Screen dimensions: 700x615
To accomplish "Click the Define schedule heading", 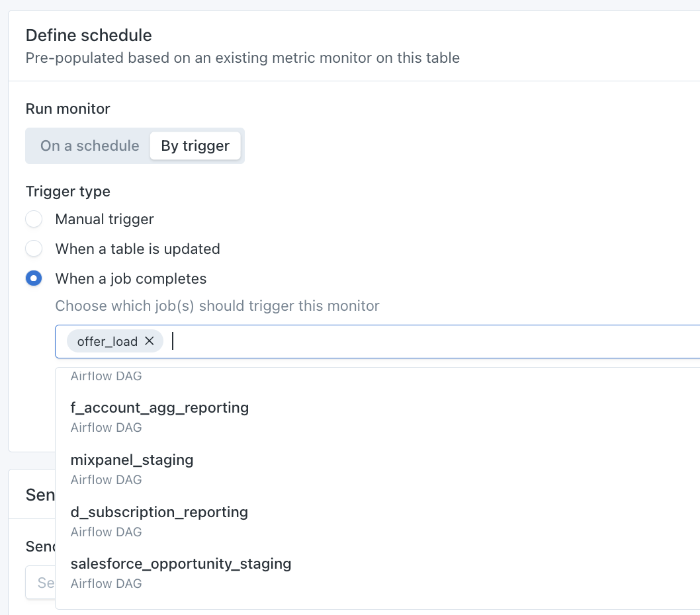I will [x=89, y=35].
